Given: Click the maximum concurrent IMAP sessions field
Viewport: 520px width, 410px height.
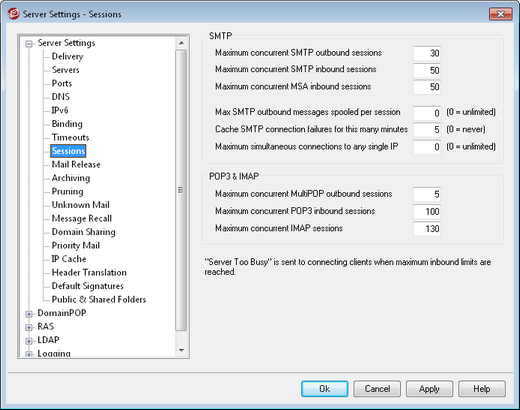Looking at the screenshot, I should [x=427, y=229].
